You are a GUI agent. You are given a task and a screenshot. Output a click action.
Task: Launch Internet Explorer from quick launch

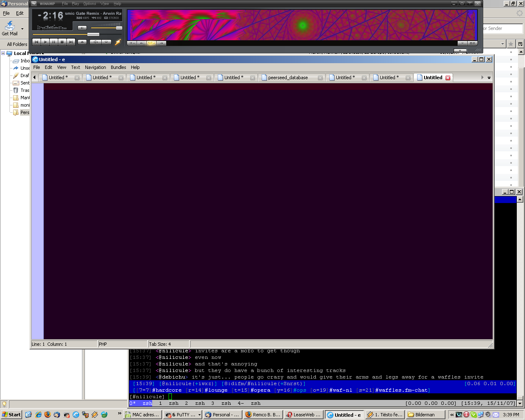38,415
